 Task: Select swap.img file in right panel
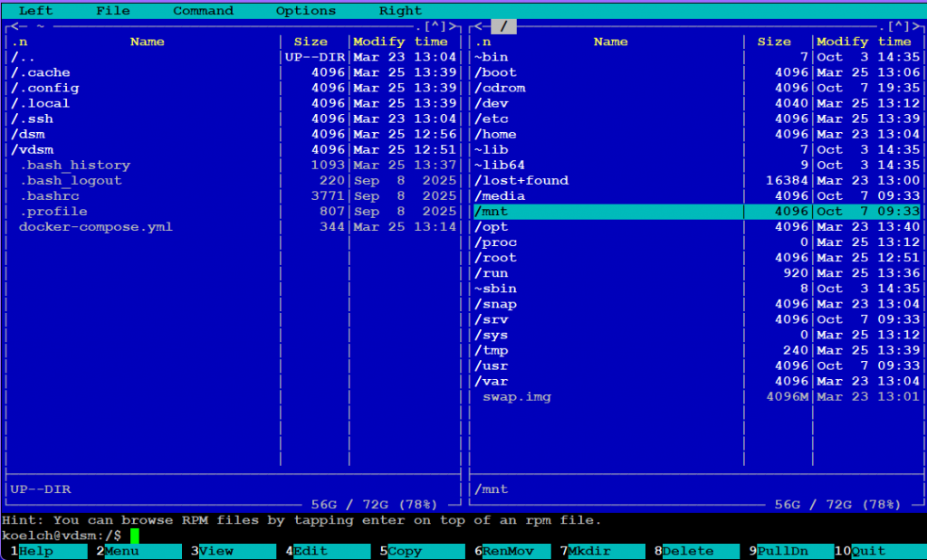pos(516,396)
